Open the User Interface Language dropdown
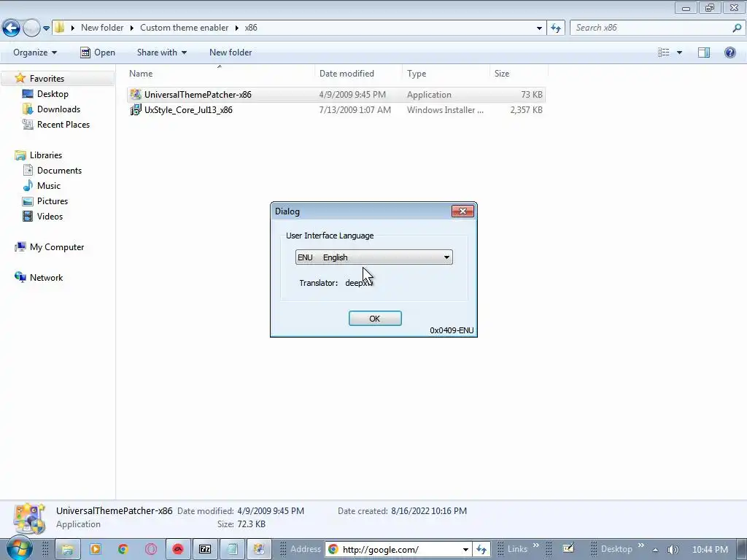 (374, 257)
